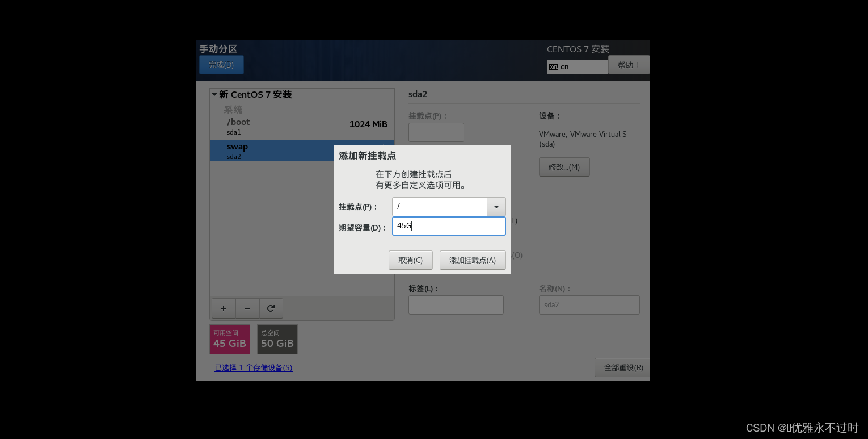Select the /boot sda1 partition row
Viewport: 868px width, 439px height.
[302, 127]
